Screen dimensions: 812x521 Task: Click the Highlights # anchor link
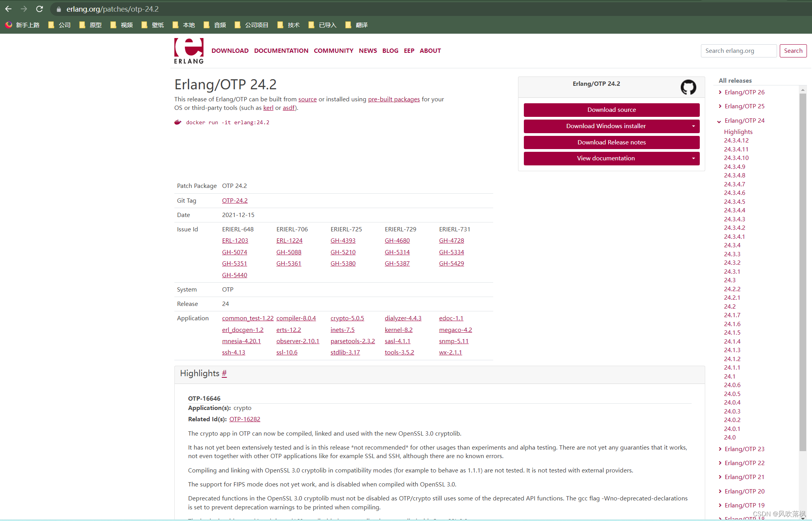pyautogui.click(x=224, y=373)
